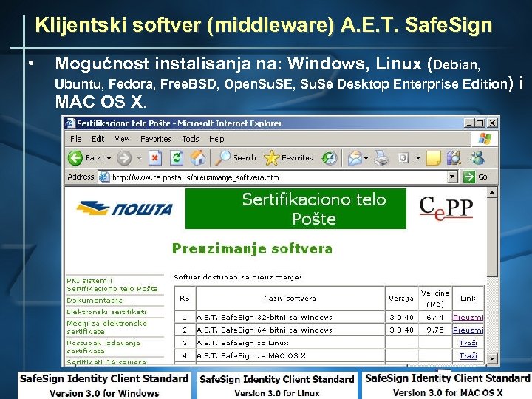Print the page with the printer icon
The width and height of the screenshot is (532, 399).
[x=381, y=158]
